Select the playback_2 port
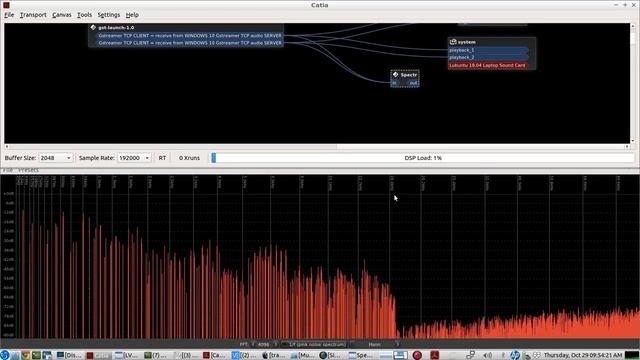 pyautogui.click(x=488, y=57)
